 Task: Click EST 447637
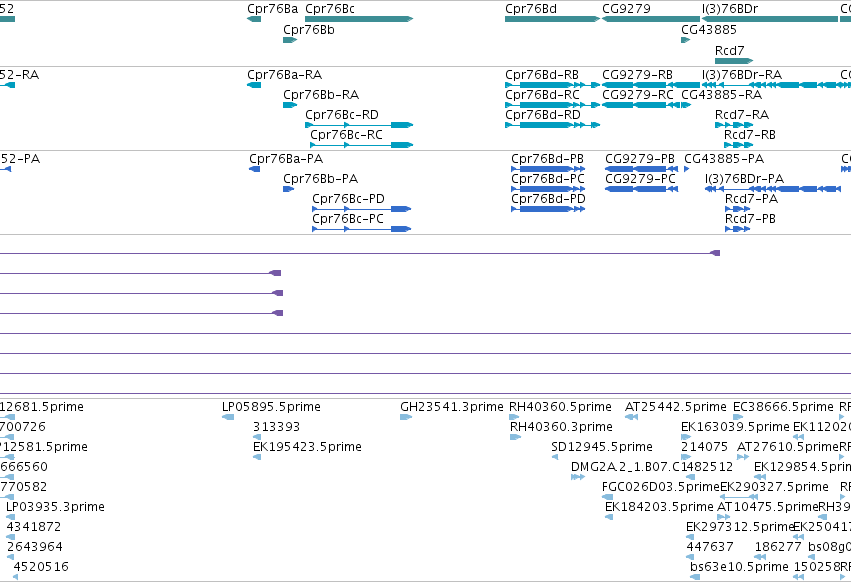click(x=710, y=547)
